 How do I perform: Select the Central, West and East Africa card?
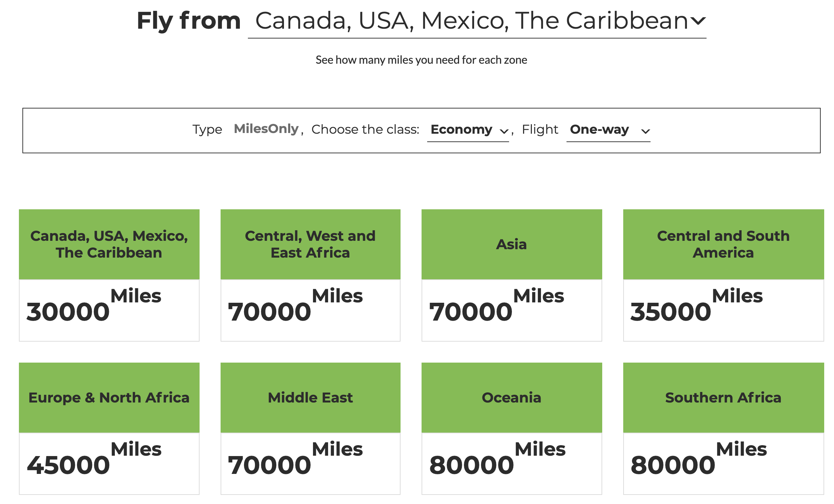click(310, 244)
